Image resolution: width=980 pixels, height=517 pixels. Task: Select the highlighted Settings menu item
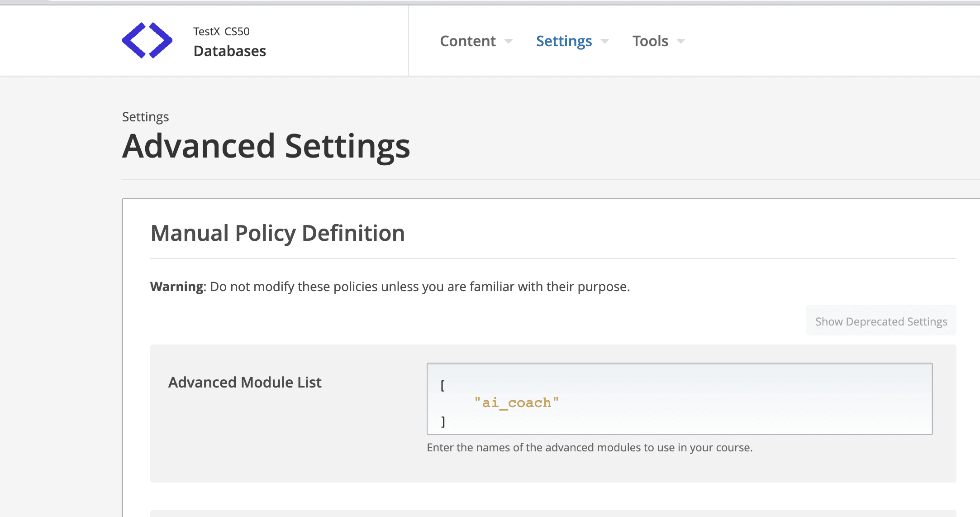[564, 41]
